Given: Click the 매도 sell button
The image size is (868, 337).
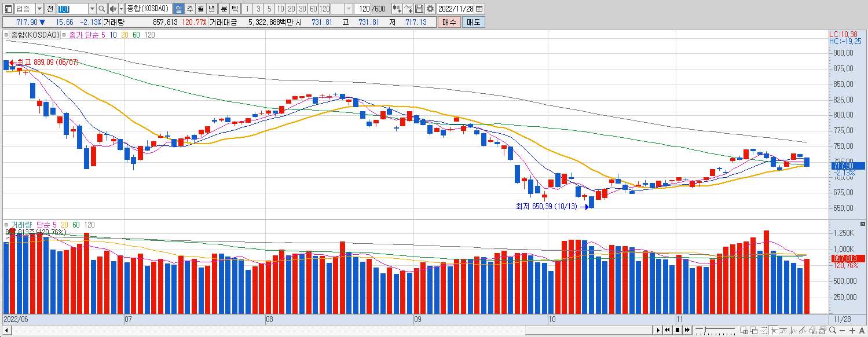Looking at the screenshot, I should [473, 22].
